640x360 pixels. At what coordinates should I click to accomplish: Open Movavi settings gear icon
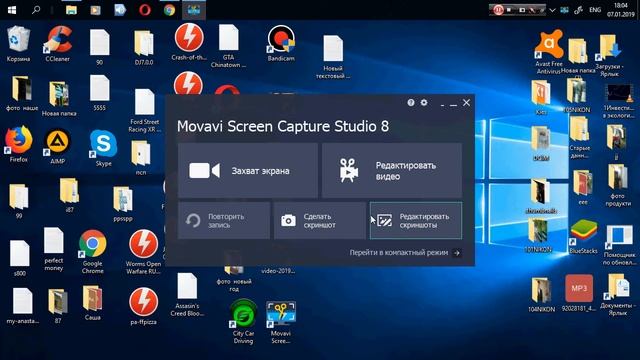point(424,102)
